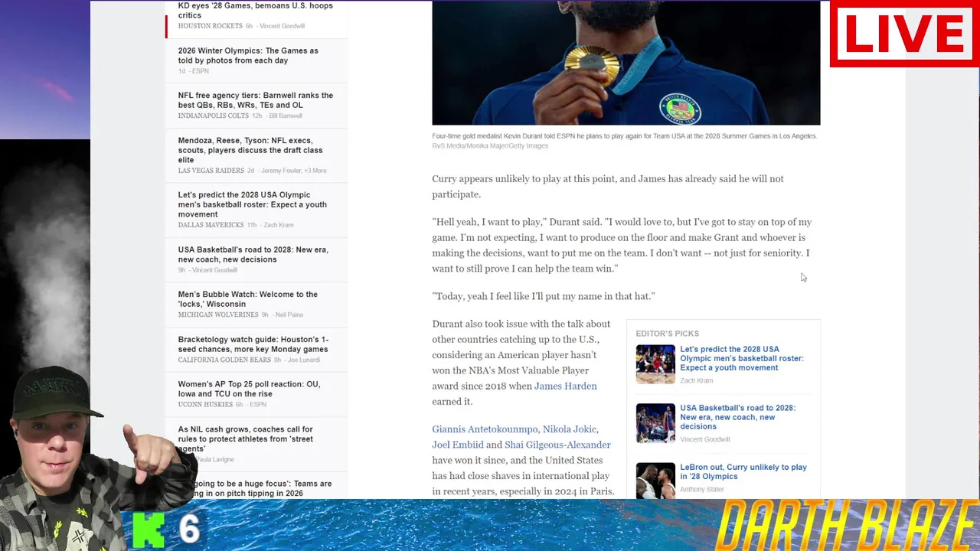Click the Kevin Durant gold medal photo
Screen dimensions: 980x551
pyautogui.click(x=626, y=63)
